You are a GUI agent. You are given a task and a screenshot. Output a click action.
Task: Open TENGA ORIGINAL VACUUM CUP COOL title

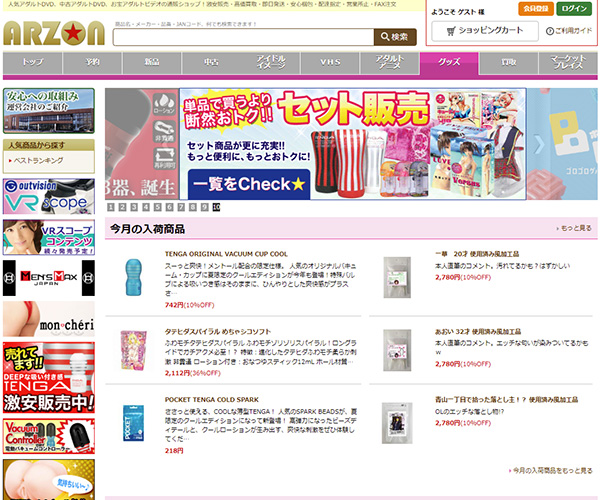(x=226, y=254)
